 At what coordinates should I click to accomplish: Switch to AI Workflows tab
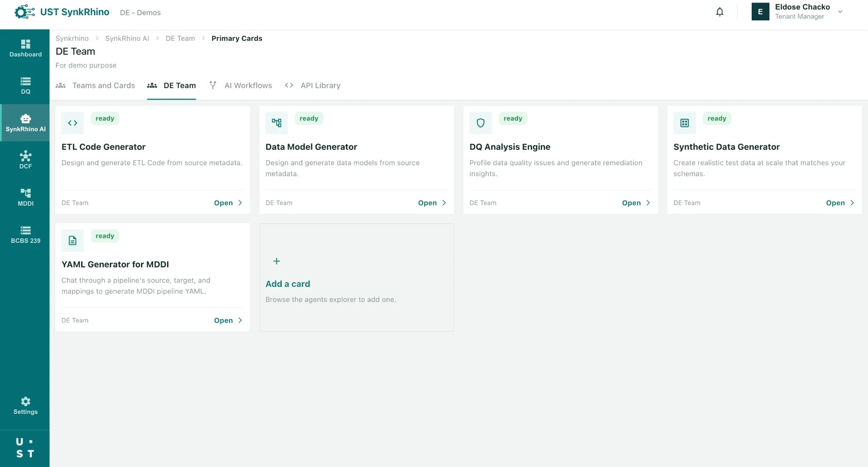point(240,86)
